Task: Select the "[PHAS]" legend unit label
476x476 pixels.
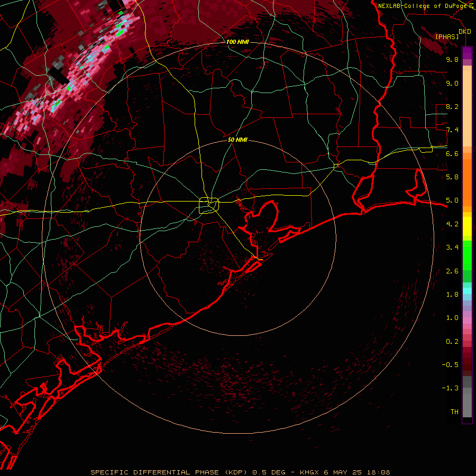Action: (447, 36)
